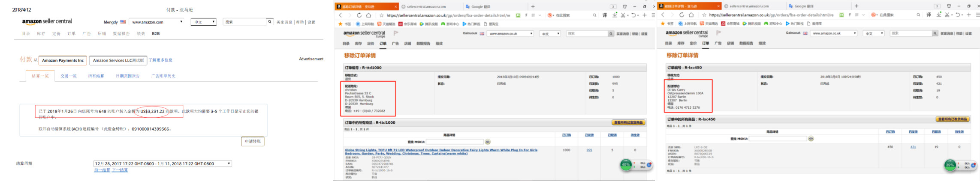Click the amazon seller central logo on payments page
The width and height of the screenshot is (980, 181).
click(47, 21)
